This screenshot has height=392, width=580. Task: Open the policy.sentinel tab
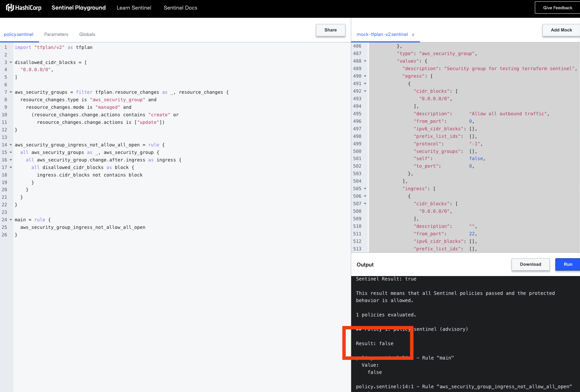click(x=18, y=34)
